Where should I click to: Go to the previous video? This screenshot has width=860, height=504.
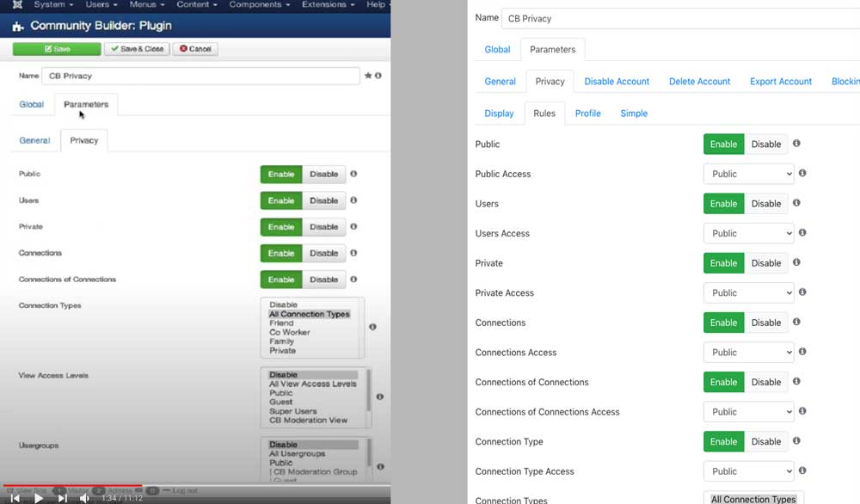point(15,498)
